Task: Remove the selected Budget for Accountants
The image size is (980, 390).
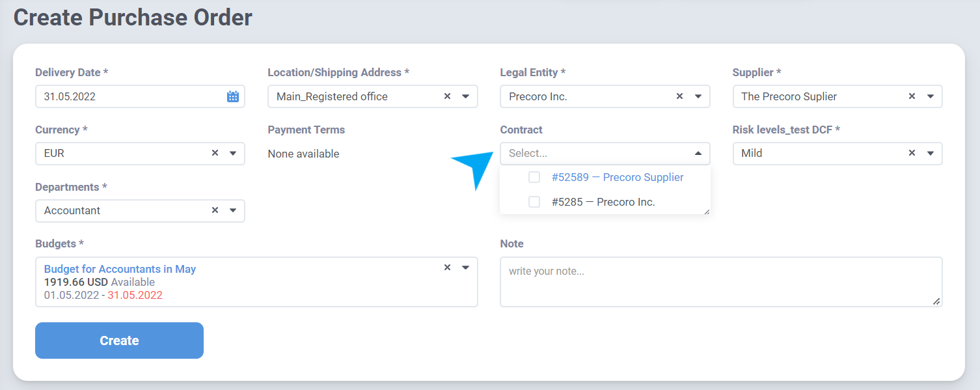Action: (447, 268)
